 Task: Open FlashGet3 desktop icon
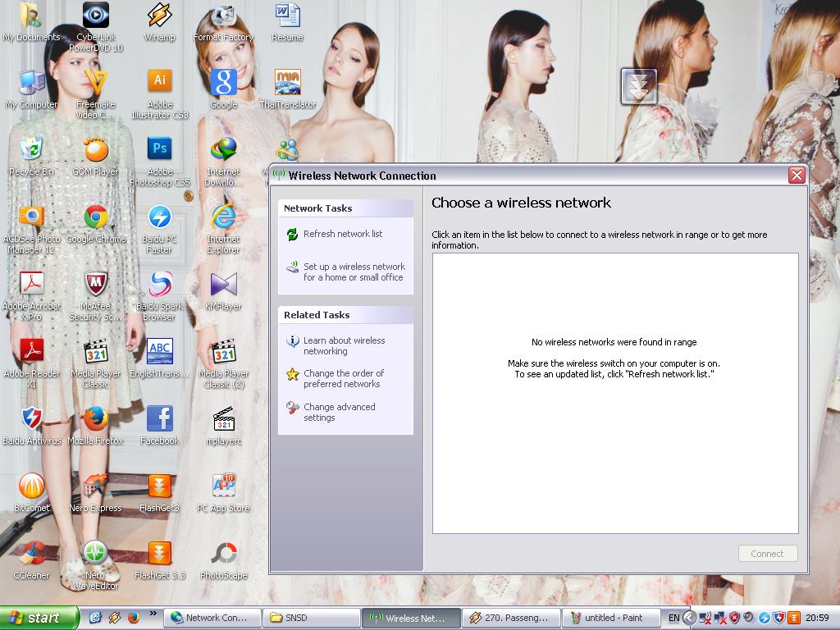pos(160,493)
